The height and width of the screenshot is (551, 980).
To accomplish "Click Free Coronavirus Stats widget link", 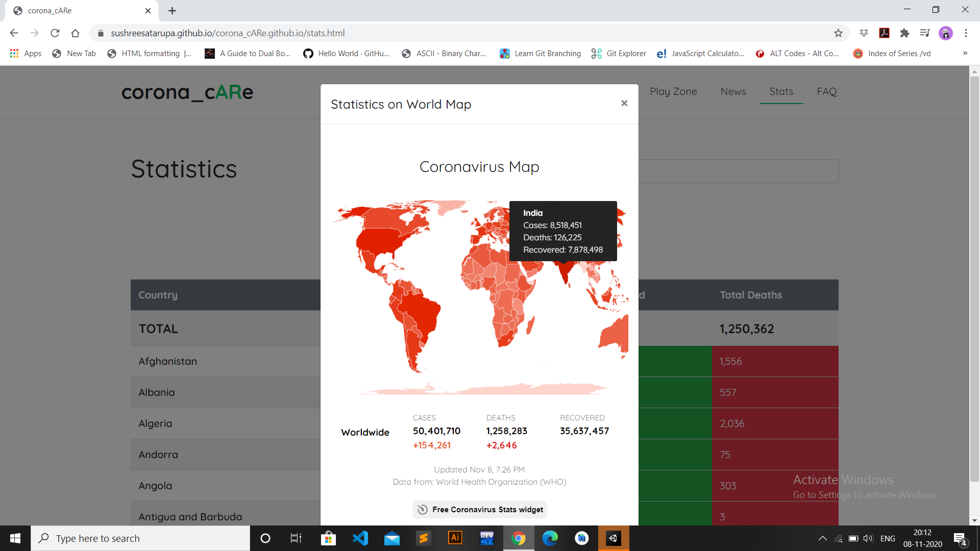I will click(x=480, y=509).
